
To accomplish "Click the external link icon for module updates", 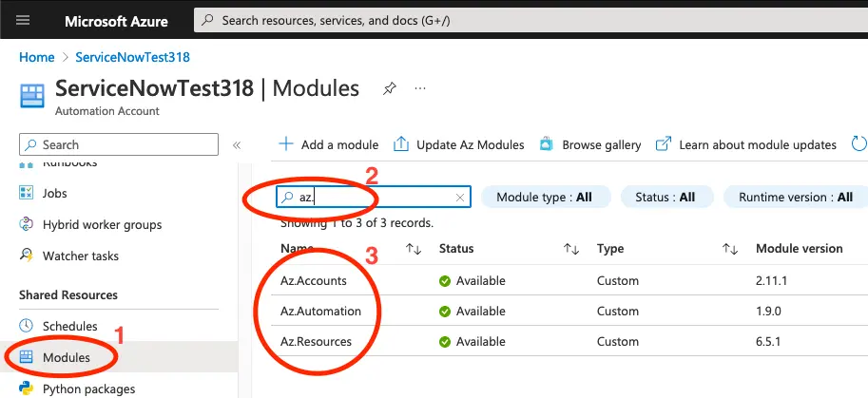I will point(664,144).
